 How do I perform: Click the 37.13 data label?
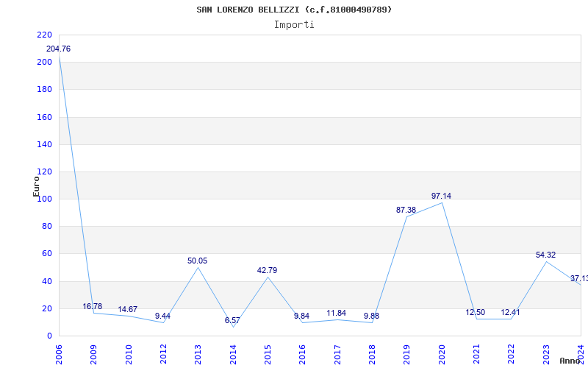[x=579, y=279]
